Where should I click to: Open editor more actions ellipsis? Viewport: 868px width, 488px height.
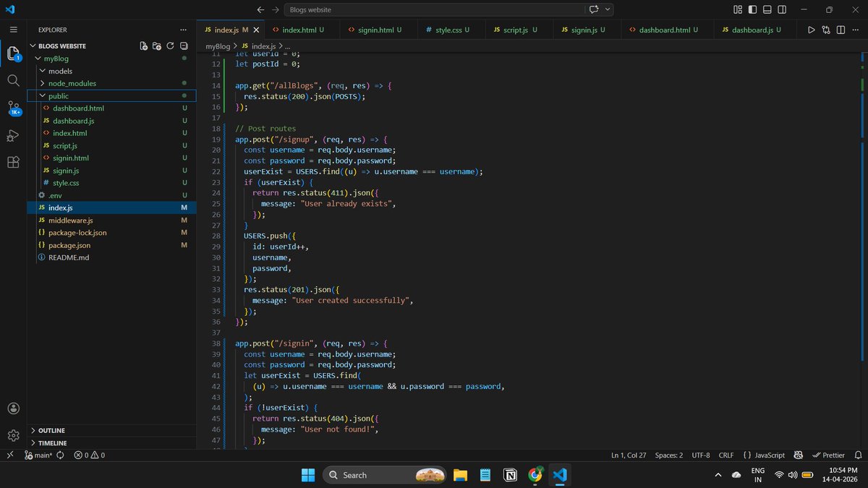tap(856, 30)
